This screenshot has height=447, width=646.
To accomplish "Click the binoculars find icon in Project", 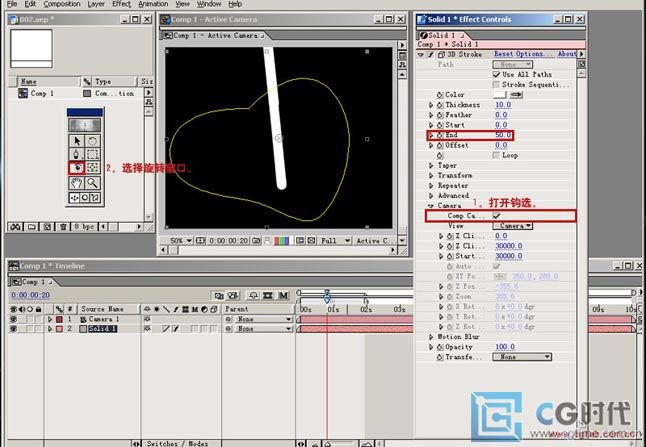I will click(x=16, y=227).
